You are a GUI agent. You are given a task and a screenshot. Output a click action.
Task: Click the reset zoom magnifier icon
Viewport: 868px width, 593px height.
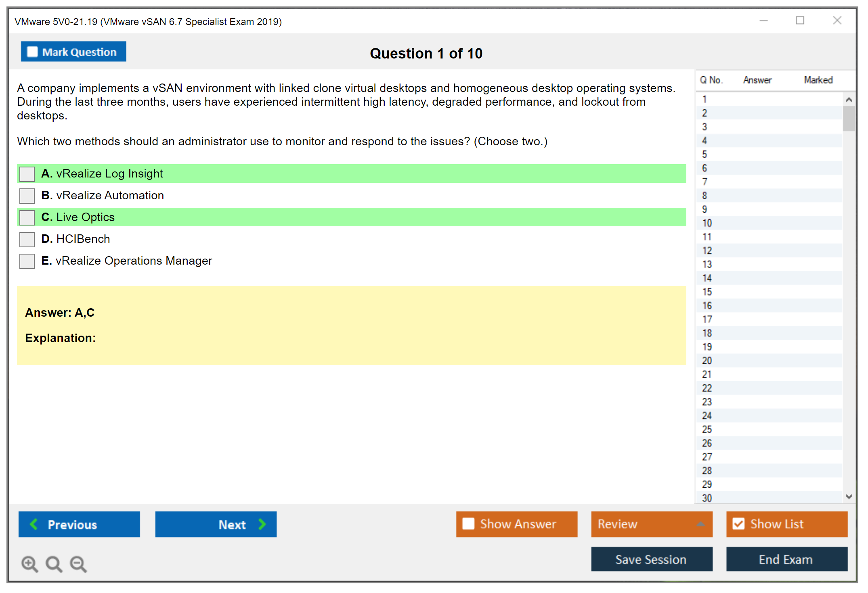54,564
